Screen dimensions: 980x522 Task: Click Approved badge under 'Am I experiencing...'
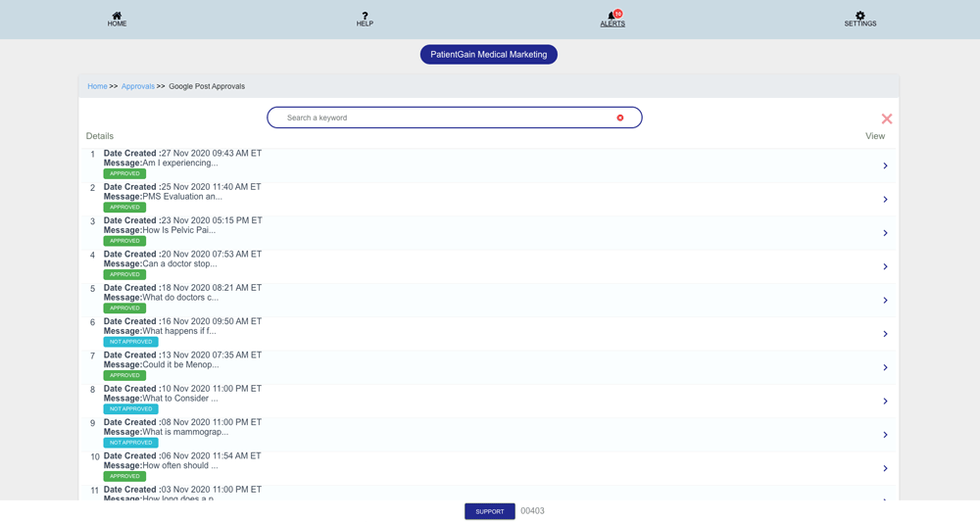tap(124, 173)
